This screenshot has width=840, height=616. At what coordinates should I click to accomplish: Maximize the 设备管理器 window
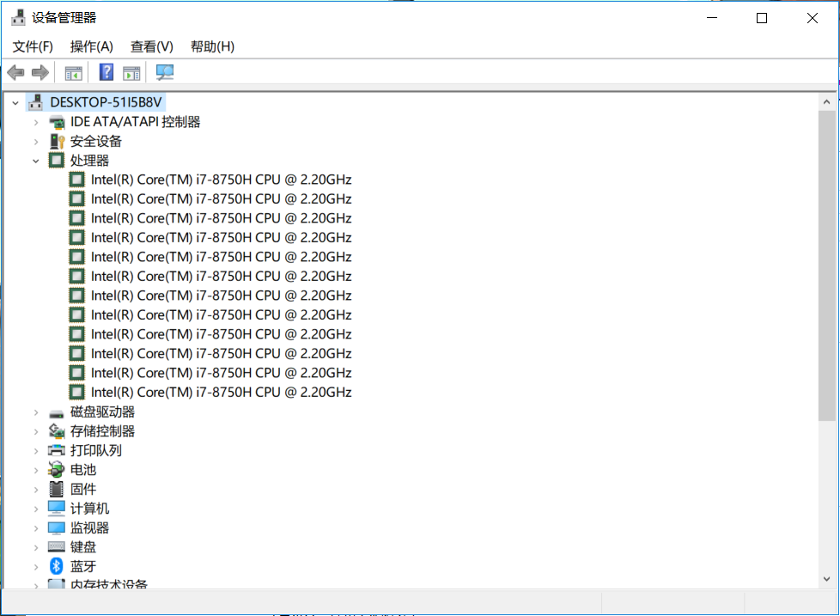point(762,18)
